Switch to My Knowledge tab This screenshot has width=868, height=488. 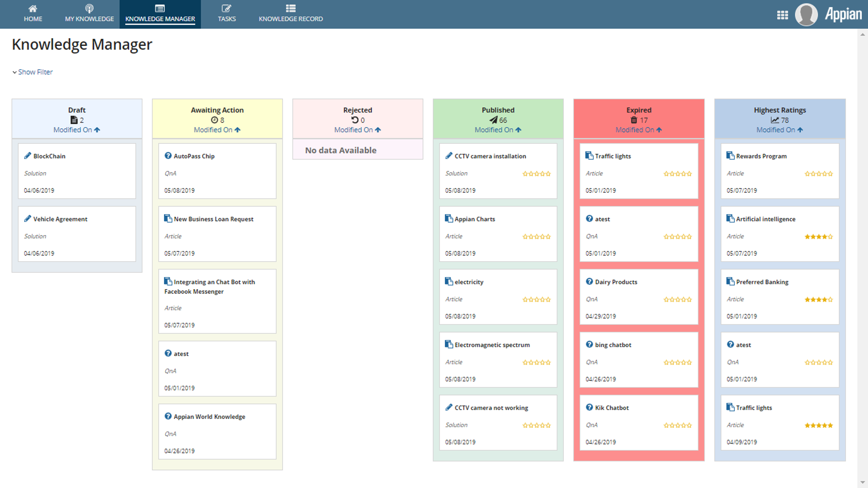pos(89,14)
